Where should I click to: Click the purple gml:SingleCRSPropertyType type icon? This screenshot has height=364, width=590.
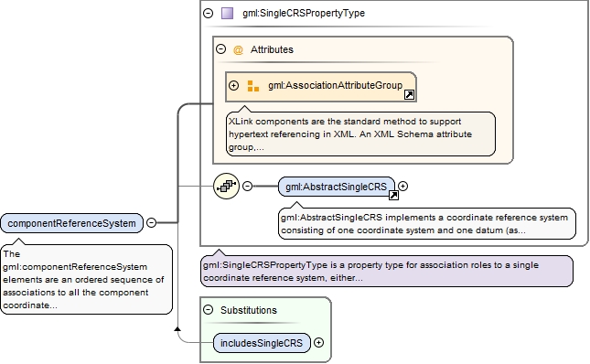coord(227,13)
